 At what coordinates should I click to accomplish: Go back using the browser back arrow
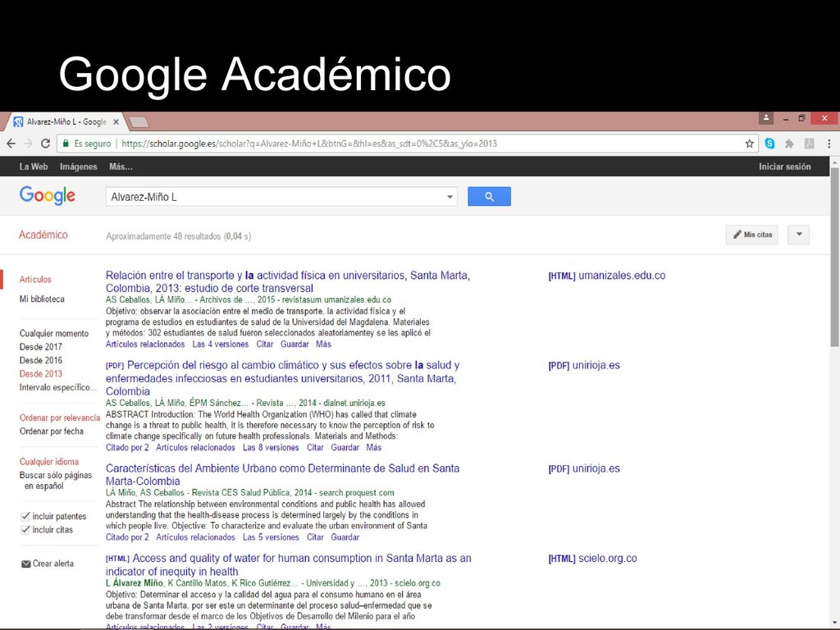(x=11, y=144)
